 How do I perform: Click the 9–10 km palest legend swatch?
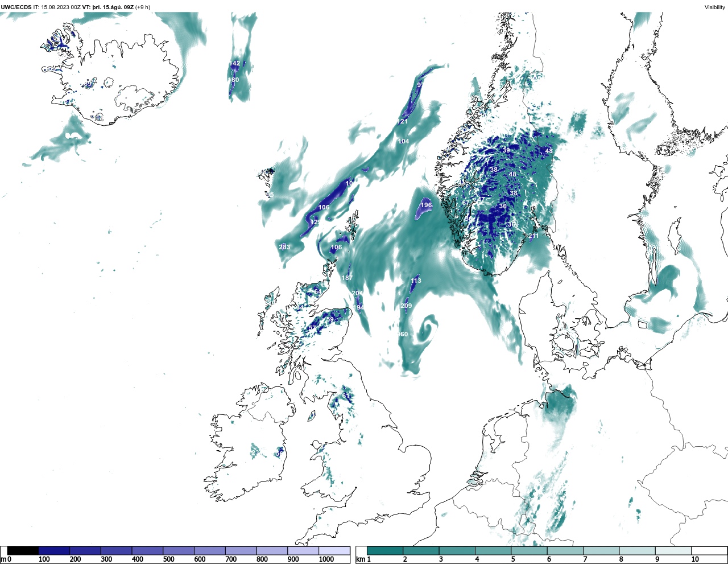click(674, 550)
